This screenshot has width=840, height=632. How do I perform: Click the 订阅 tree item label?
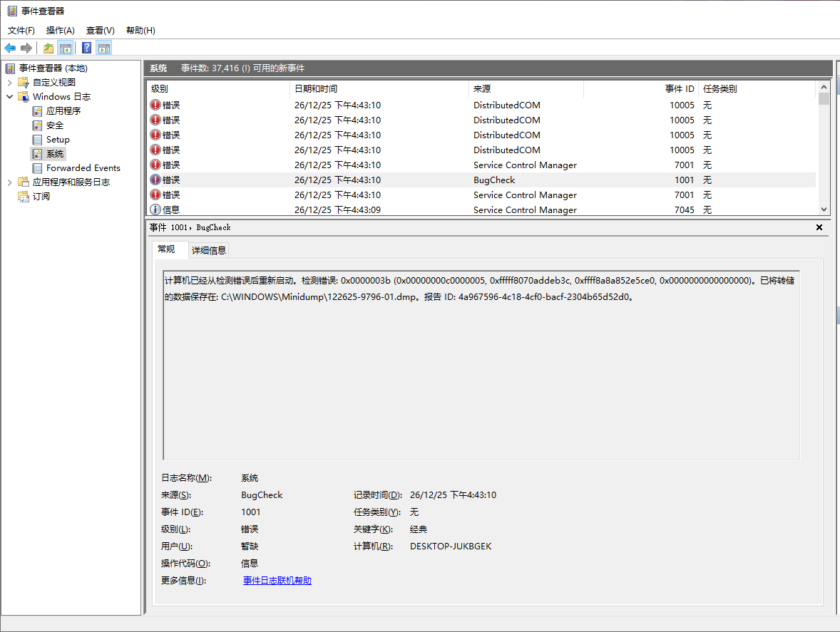[41, 197]
